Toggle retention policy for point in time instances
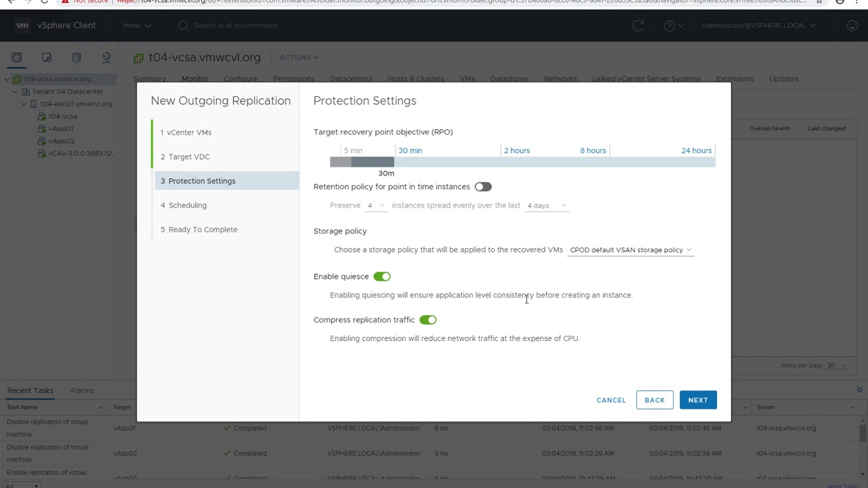This screenshot has height=488, width=868. coord(483,186)
